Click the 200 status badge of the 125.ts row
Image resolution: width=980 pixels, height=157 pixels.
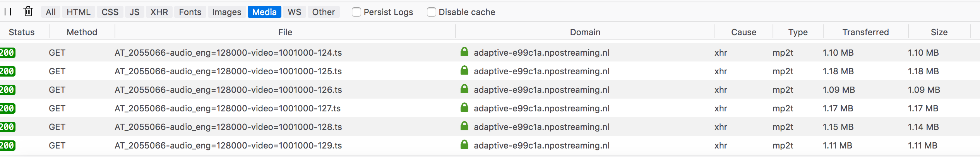tap(7, 71)
